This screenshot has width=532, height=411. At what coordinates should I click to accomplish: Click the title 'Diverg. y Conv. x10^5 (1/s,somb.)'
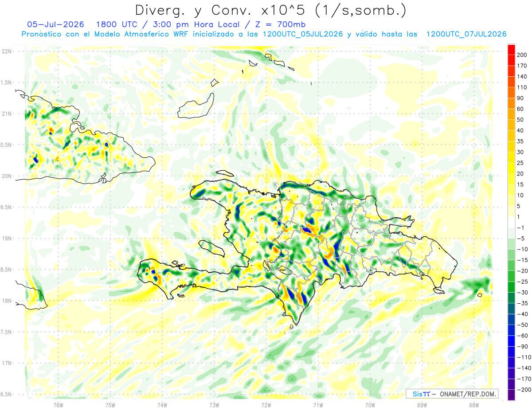click(270, 10)
